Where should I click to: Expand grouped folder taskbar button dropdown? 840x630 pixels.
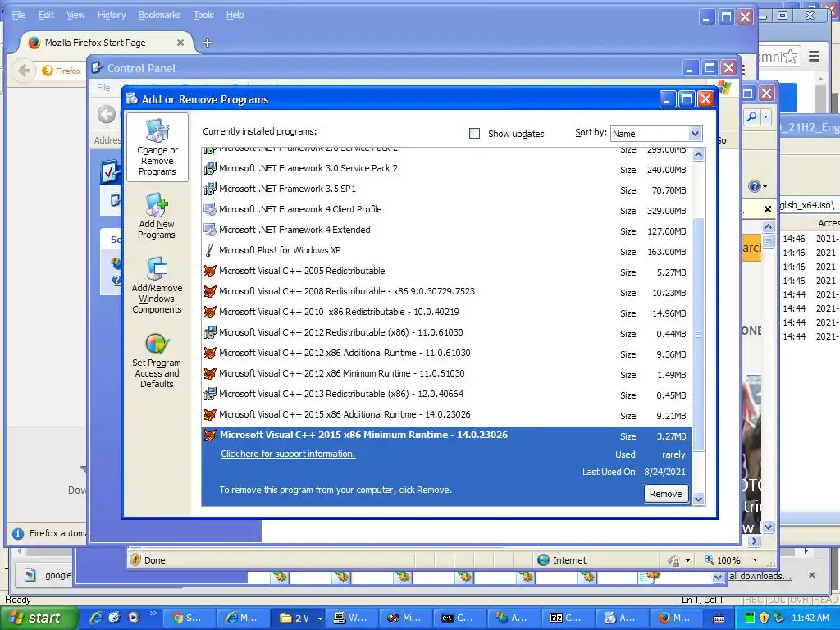(x=321, y=619)
